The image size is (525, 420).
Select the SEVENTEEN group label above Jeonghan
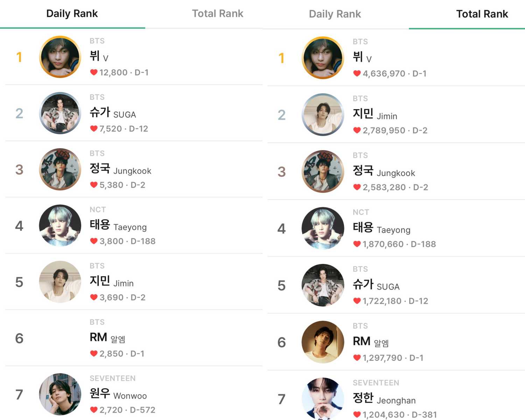[376, 383]
